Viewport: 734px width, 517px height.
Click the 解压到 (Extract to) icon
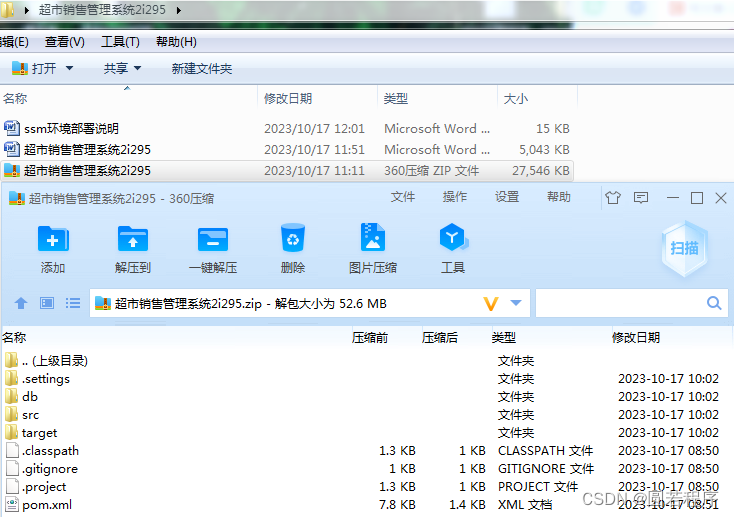133,239
